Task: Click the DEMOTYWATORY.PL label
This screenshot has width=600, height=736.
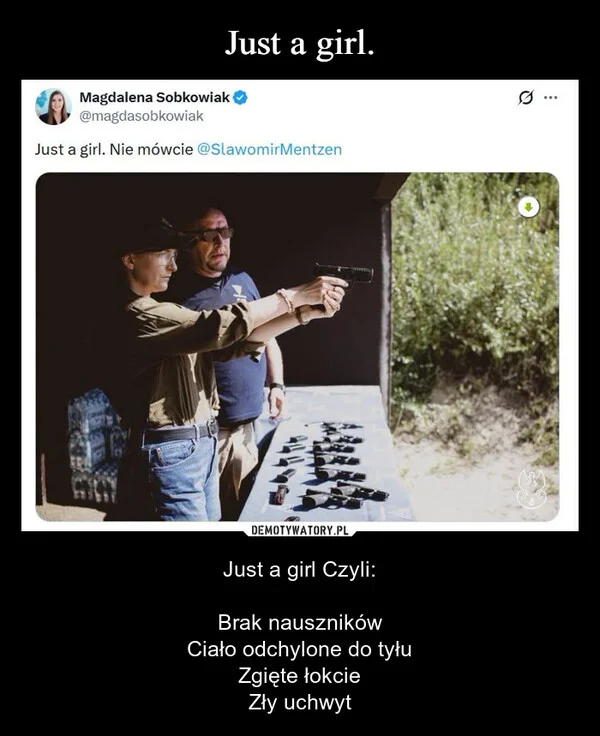Action: 300,530
